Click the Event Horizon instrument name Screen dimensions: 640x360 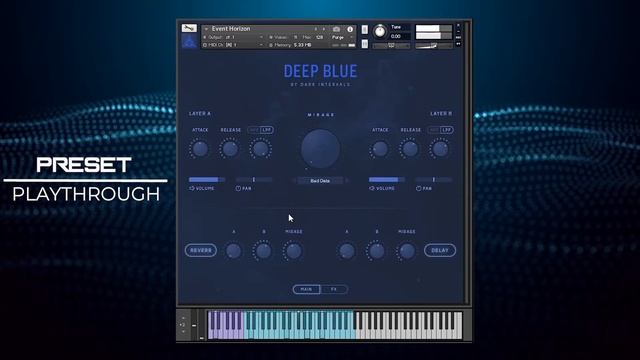[231, 29]
